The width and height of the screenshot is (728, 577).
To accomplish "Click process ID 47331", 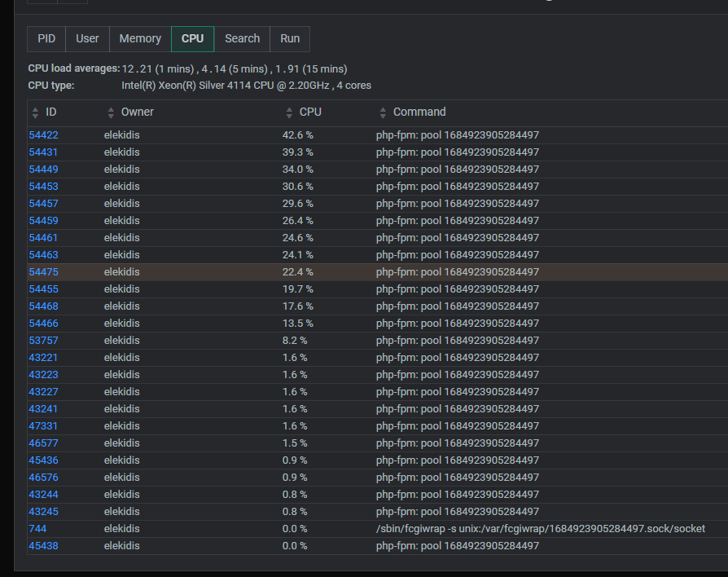I will pos(44,426).
